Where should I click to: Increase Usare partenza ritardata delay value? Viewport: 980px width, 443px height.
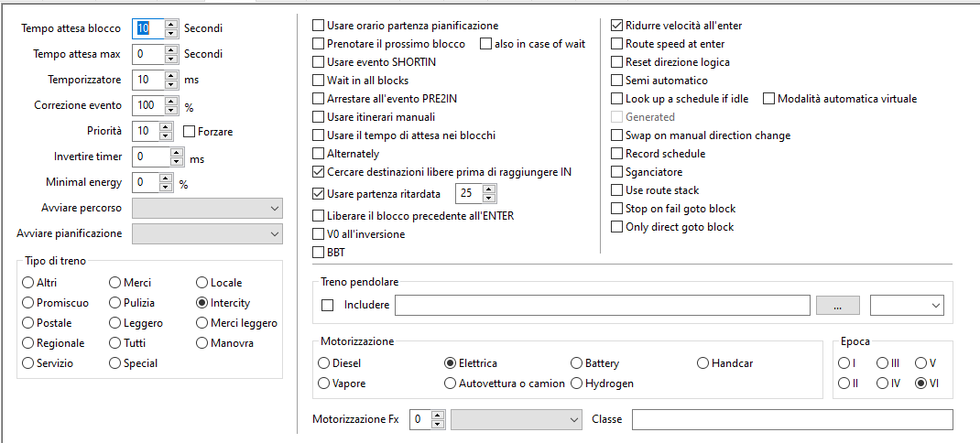coord(488,189)
